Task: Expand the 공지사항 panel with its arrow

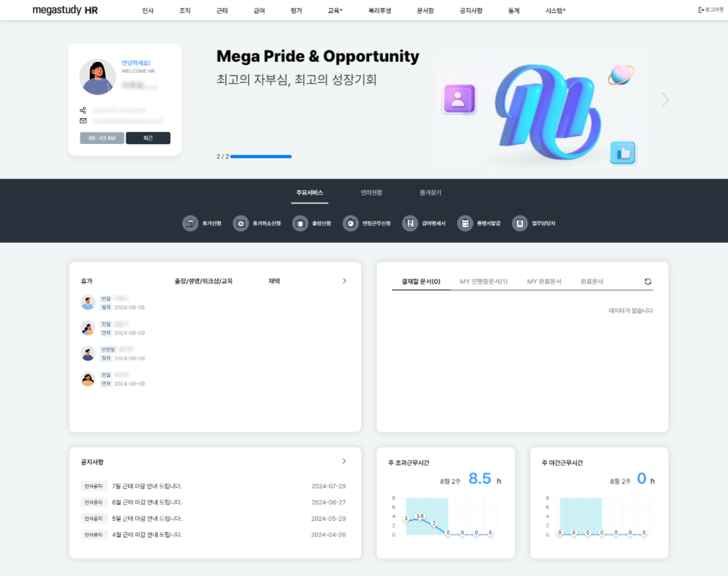Action: (344, 461)
